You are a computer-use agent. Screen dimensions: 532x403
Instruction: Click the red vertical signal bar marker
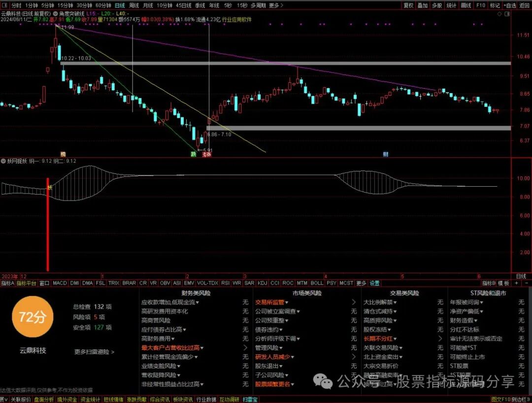(x=48, y=225)
